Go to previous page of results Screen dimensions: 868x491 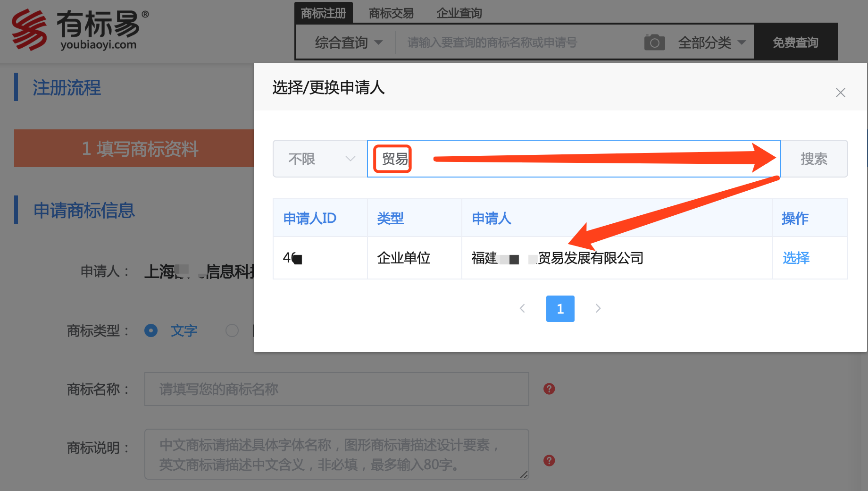[522, 308]
